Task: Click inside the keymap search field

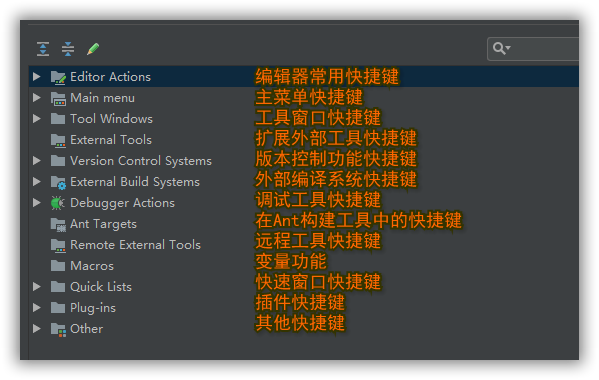Action: 544,49
